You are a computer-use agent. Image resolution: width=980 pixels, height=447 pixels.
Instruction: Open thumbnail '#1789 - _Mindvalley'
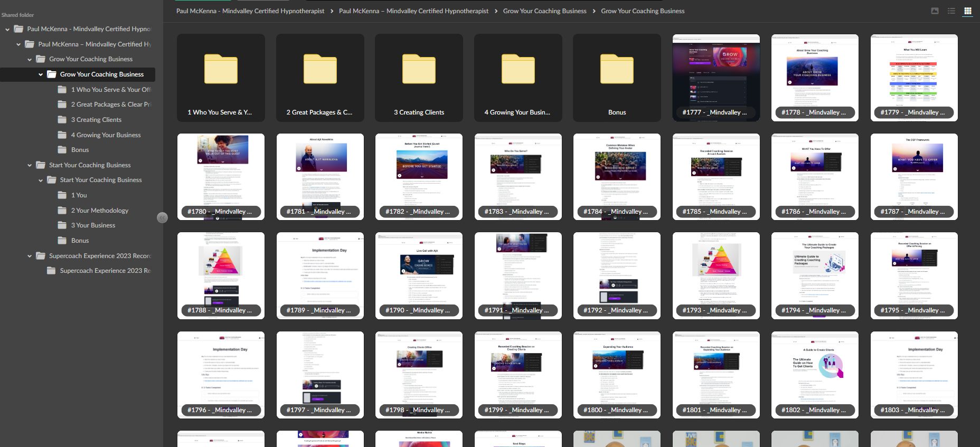coord(320,276)
